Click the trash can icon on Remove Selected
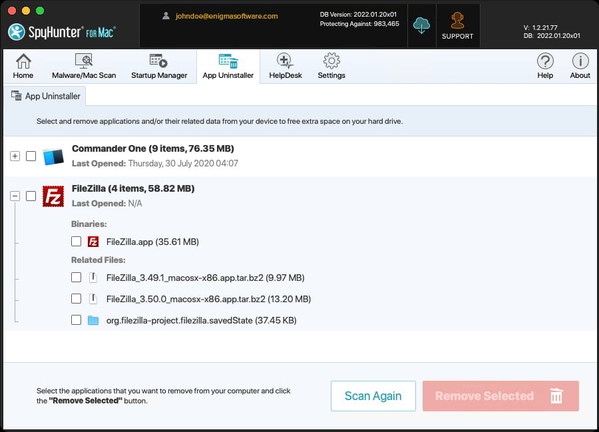599x432 pixels. (x=556, y=396)
